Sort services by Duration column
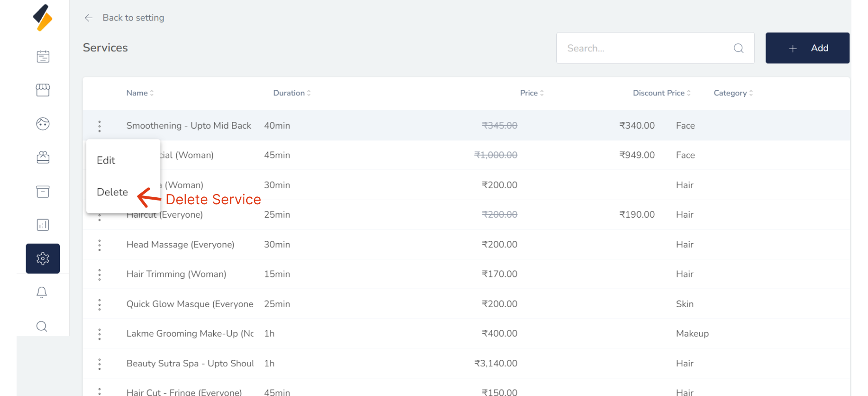Image resolution: width=868 pixels, height=396 pixels. (292, 93)
